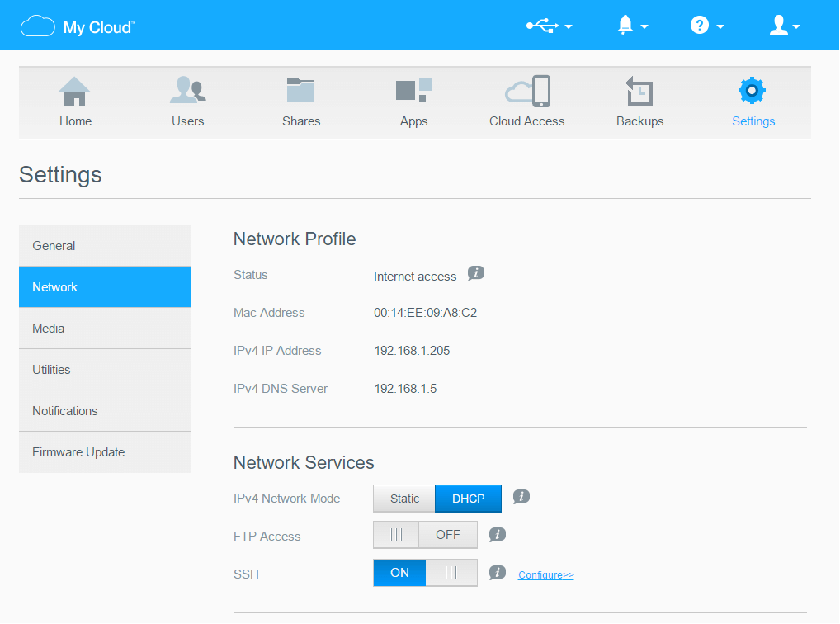Screen dimensions: 840x624
Task: Expand the USB devices dropdown
Action: pyautogui.click(x=550, y=26)
